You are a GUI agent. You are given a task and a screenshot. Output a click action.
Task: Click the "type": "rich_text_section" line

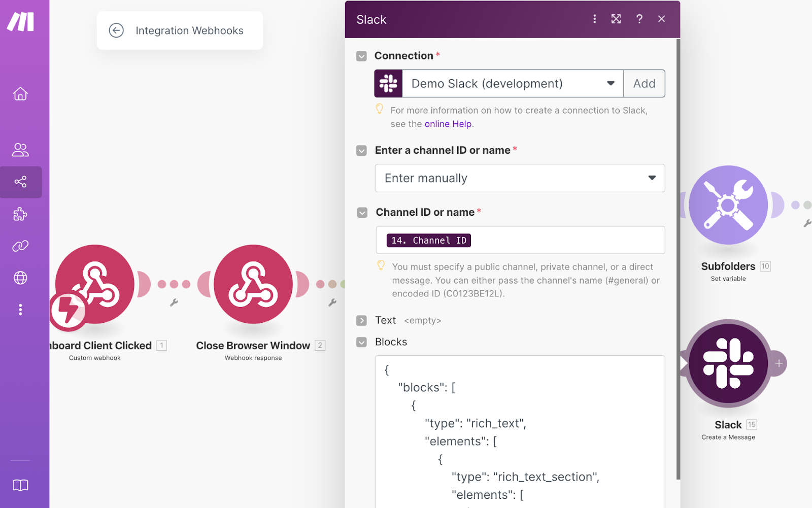tap(525, 477)
